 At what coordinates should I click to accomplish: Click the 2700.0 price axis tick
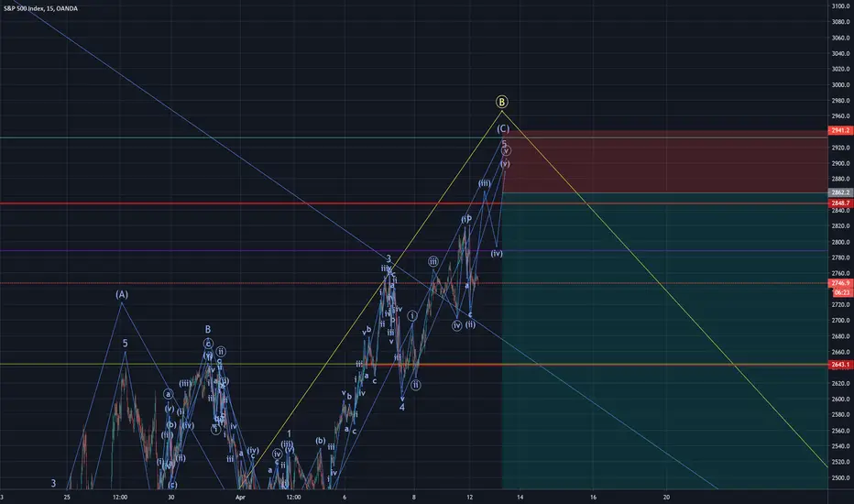pos(841,321)
